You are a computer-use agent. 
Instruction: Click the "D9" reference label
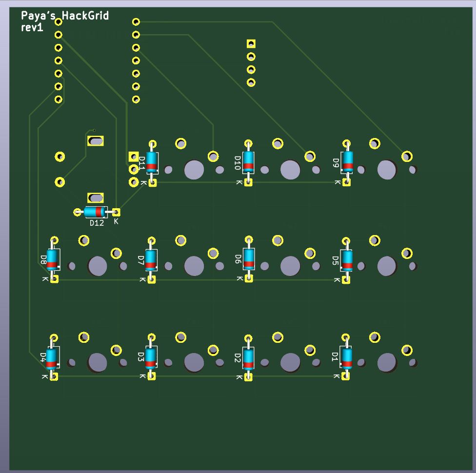coord(336,163)
